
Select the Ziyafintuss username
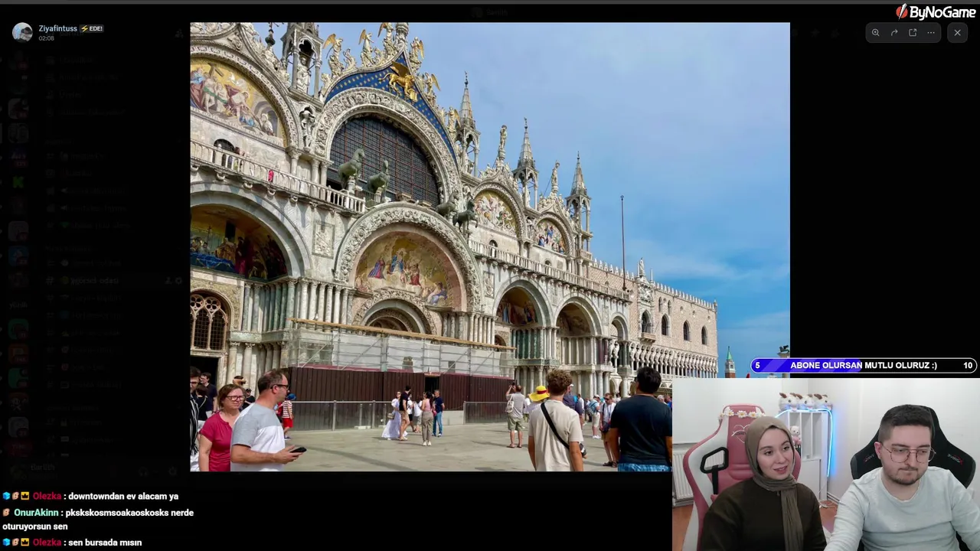click(x=58, y=28)
